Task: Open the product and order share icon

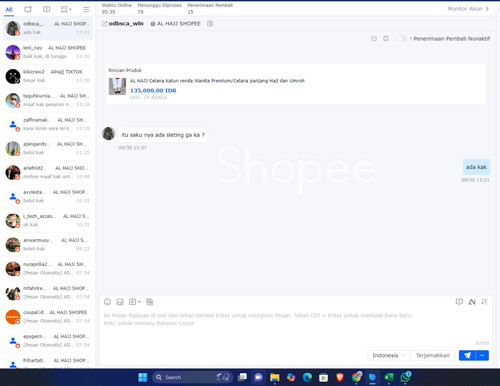Action: point(150,302)
